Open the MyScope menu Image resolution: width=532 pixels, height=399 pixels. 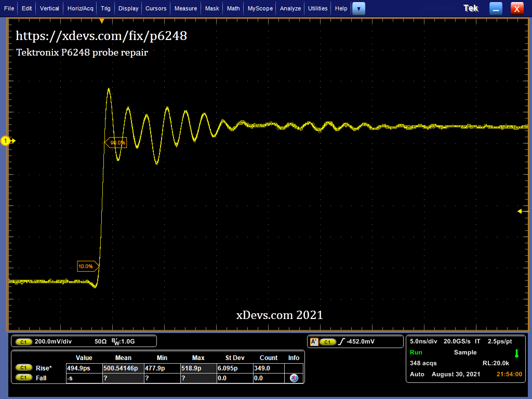(x=260, y=8)
